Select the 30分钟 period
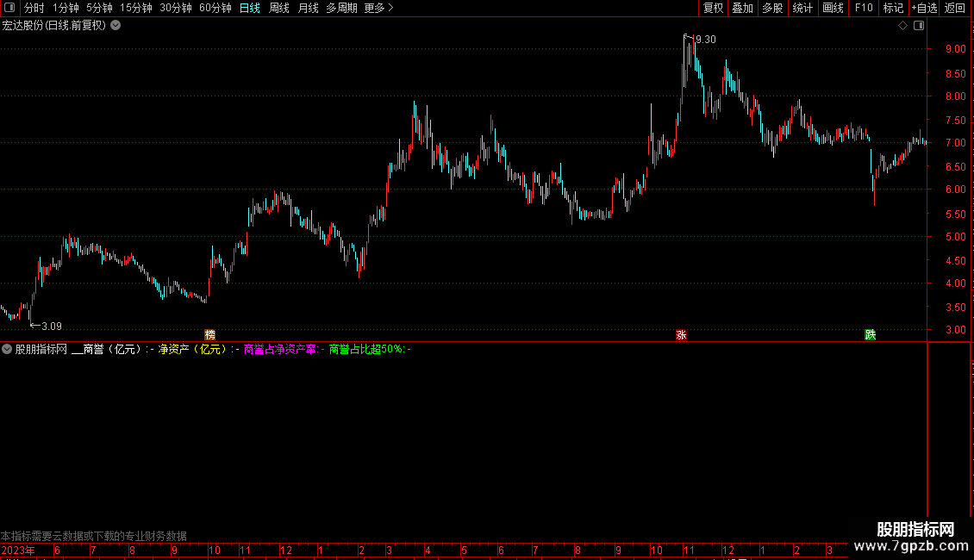The width and height of the screenshot is (974, 560). coord(175,8)
